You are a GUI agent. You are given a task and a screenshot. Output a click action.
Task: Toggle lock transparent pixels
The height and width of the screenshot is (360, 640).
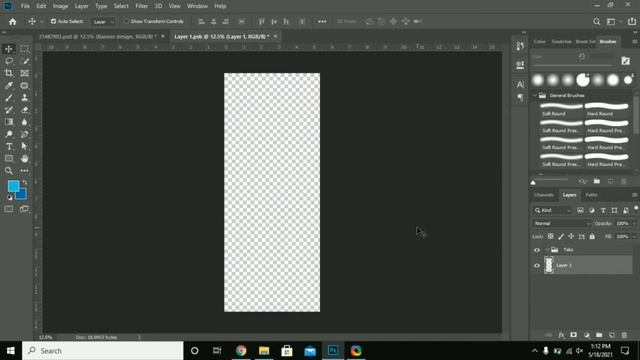551,236
